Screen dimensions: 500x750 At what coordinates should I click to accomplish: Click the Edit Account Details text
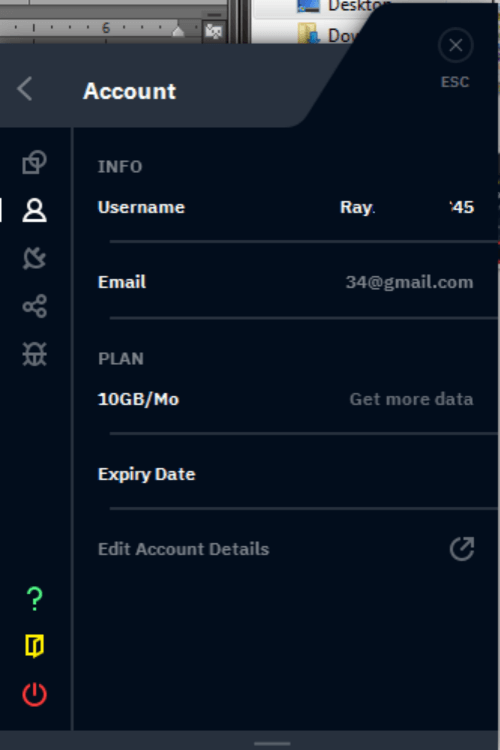(x=184, y=549)
